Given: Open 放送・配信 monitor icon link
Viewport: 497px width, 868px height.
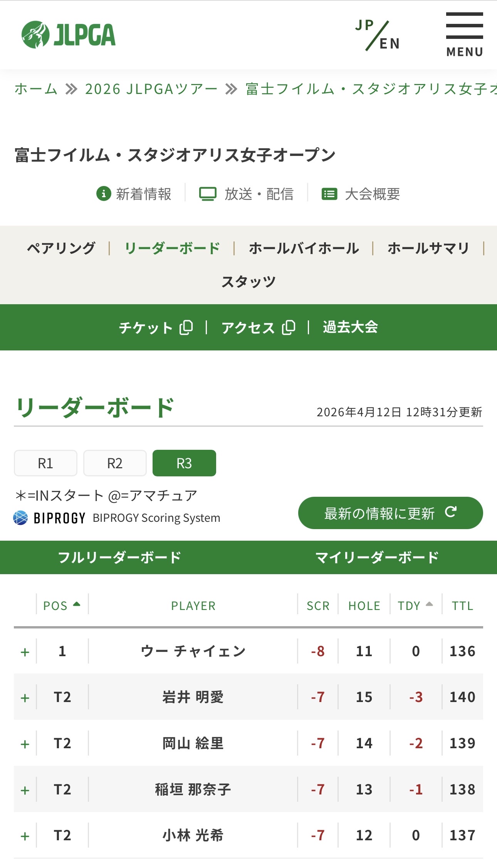Looking at the screenshot, I should point(208,194).
